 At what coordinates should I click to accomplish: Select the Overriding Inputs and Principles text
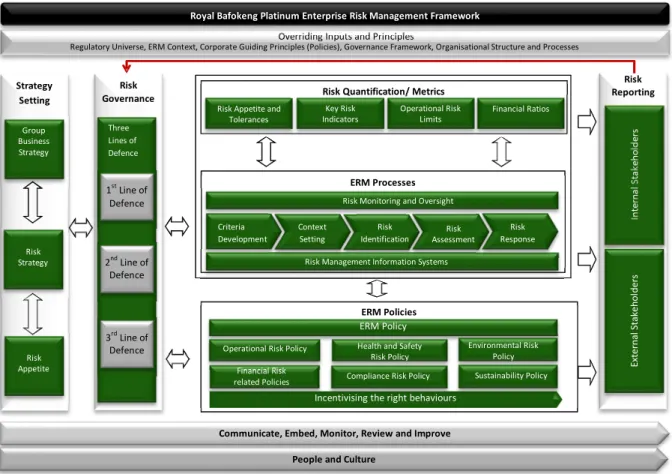coord(346,36)
